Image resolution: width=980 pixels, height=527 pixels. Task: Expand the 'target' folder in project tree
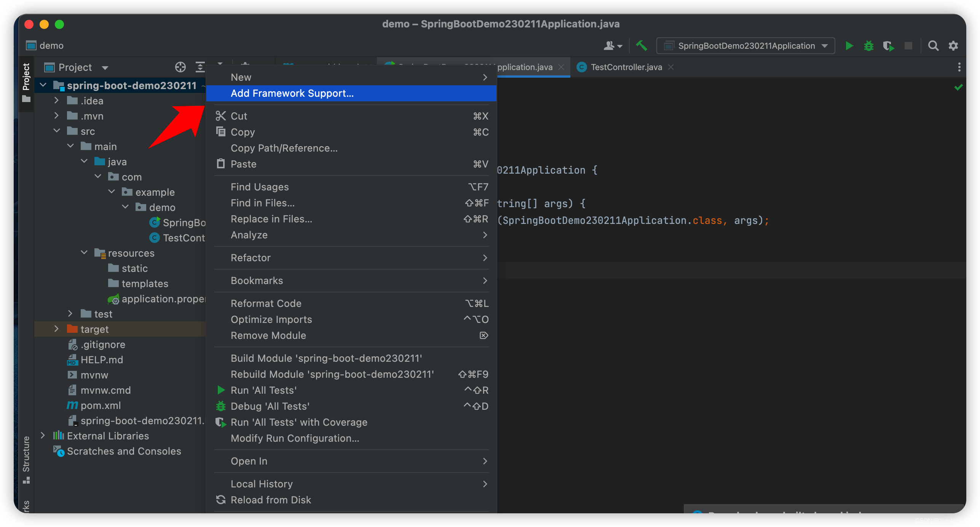[58, 329]
